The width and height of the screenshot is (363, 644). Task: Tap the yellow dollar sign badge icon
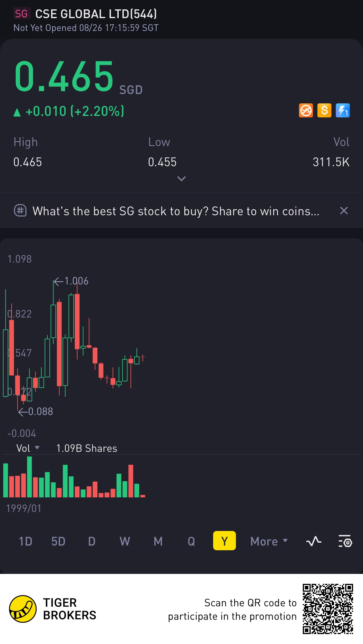point(324,111)
